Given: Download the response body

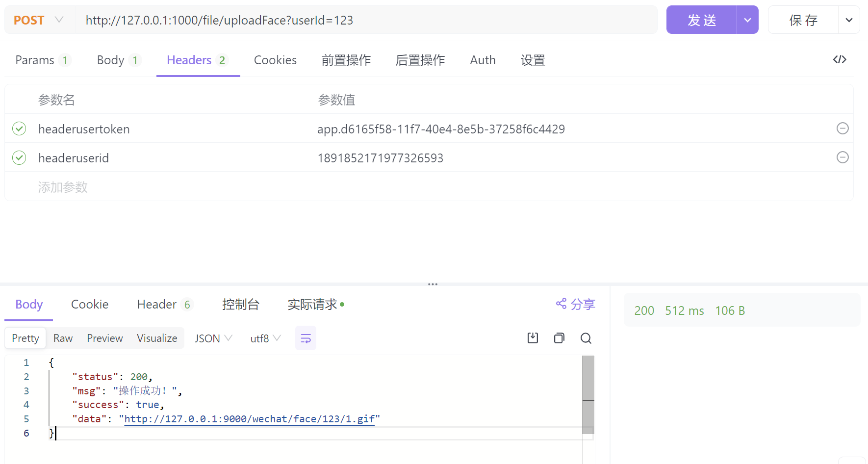Looking at the screenshot, I should click(533, 338).
